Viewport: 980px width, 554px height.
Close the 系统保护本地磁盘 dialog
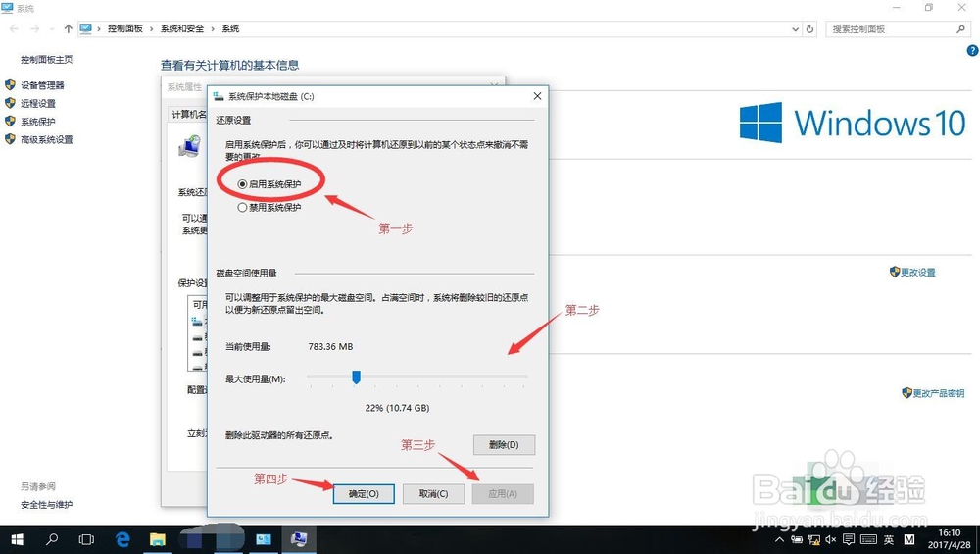pos(537,96)
